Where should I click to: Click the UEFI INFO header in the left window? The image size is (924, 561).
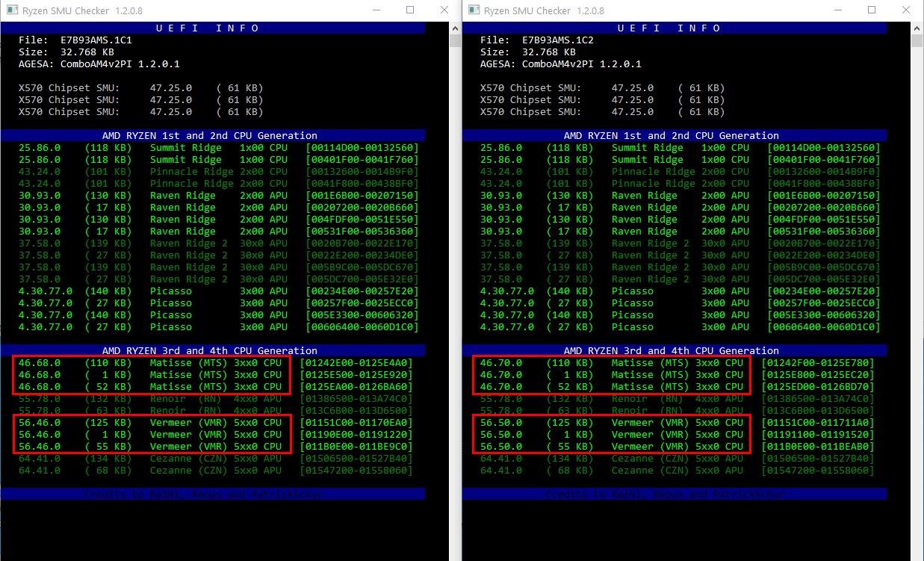coord(213,28)
